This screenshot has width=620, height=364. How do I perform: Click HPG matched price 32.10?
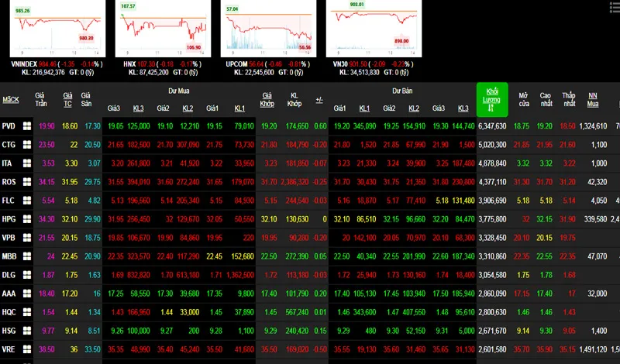269,219
